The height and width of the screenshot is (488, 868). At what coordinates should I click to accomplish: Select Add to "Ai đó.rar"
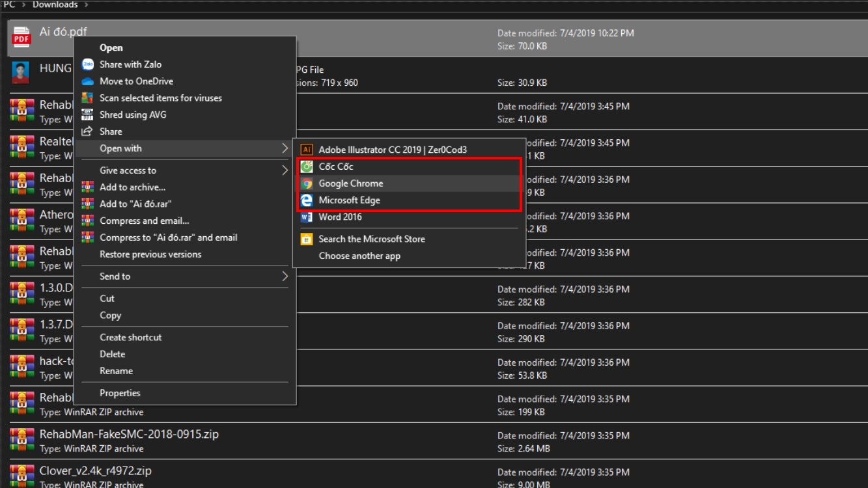pyautogui.click(x=185, y=204)
